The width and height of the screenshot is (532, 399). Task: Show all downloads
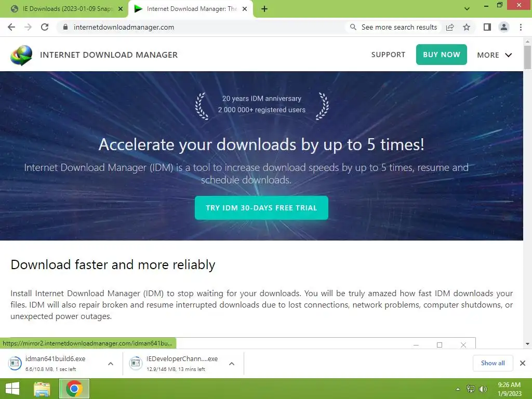pos(493,363)
